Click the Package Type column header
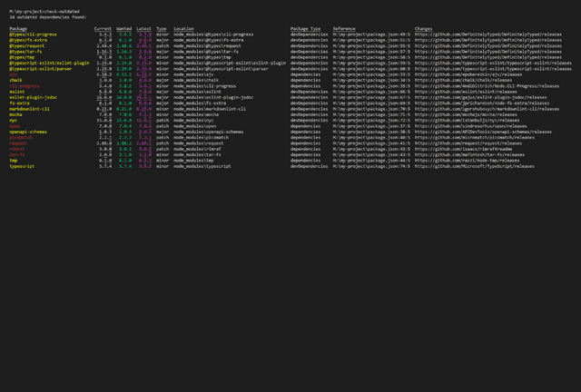The image size is (581, 392). click(305, 28)
